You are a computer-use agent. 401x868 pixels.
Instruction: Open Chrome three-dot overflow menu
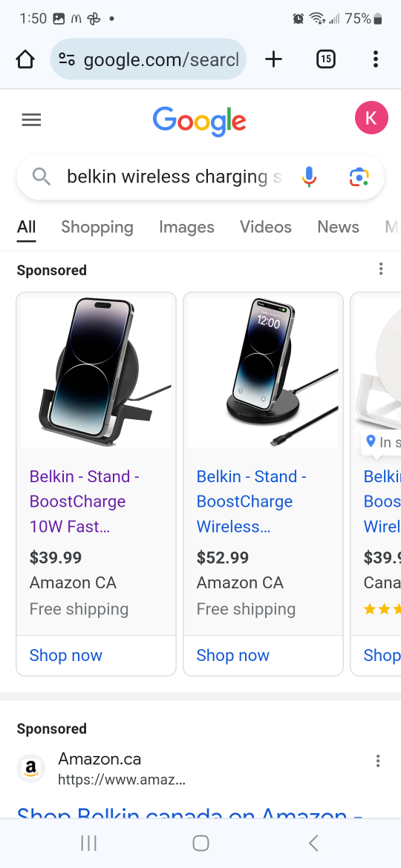[376, 59]
